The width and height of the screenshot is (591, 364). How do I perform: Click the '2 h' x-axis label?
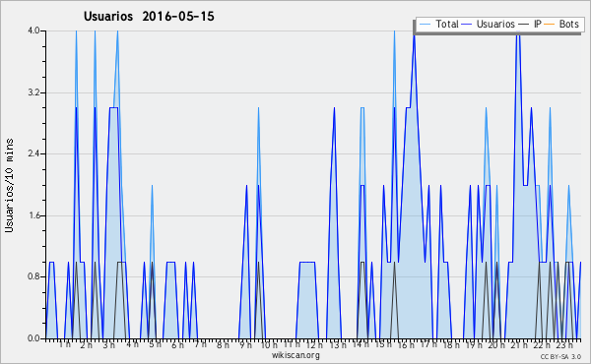pyautogui.click(x=86, y=345)
